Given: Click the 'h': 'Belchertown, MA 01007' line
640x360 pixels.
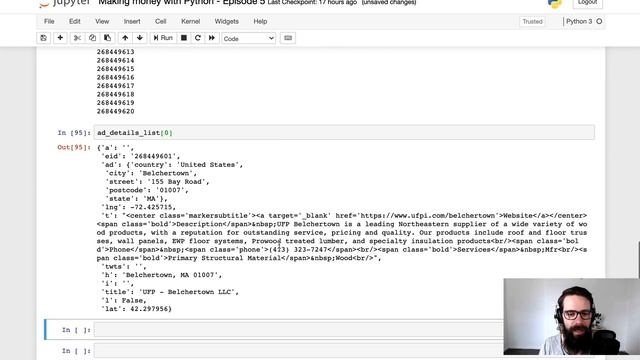Looking at the screenshot, I should pyautogui.click(x=161, y=275).
